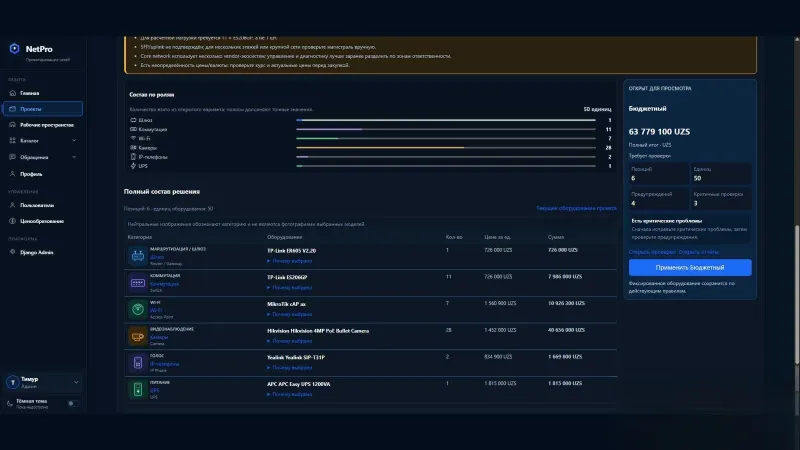Click the grid icon beside Каталог
This screenshot has width=800, height=450.
tap(13, 140)
